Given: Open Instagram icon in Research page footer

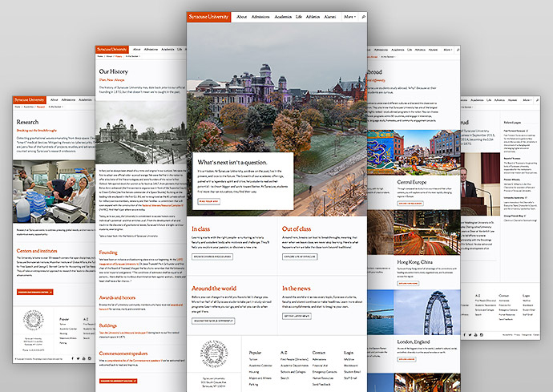Looking at the screenshot, I should click(90, 358).
